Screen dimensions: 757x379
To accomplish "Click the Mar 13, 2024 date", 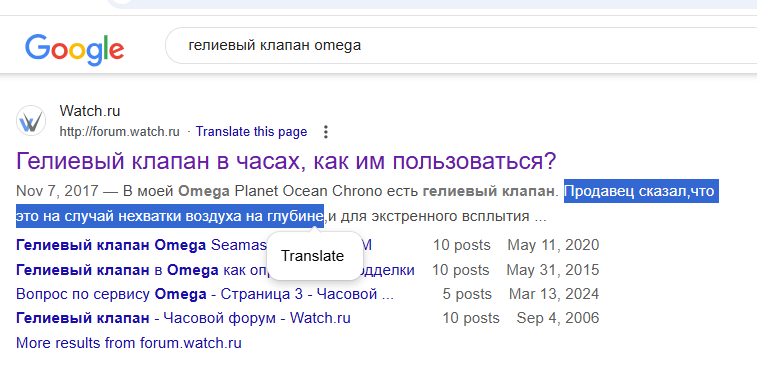I will (x=554, y=294).
